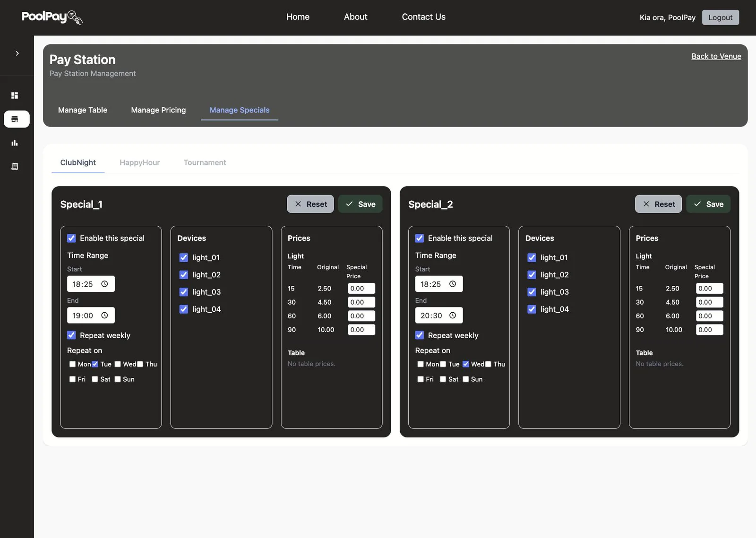Viewport: 756px width, 538px height.
Task: Open the bar chart analytics icon
Action: click(x=15, y=143)
